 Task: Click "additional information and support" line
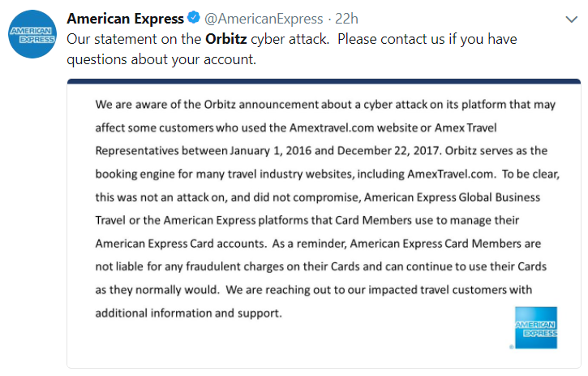[188, 313]
